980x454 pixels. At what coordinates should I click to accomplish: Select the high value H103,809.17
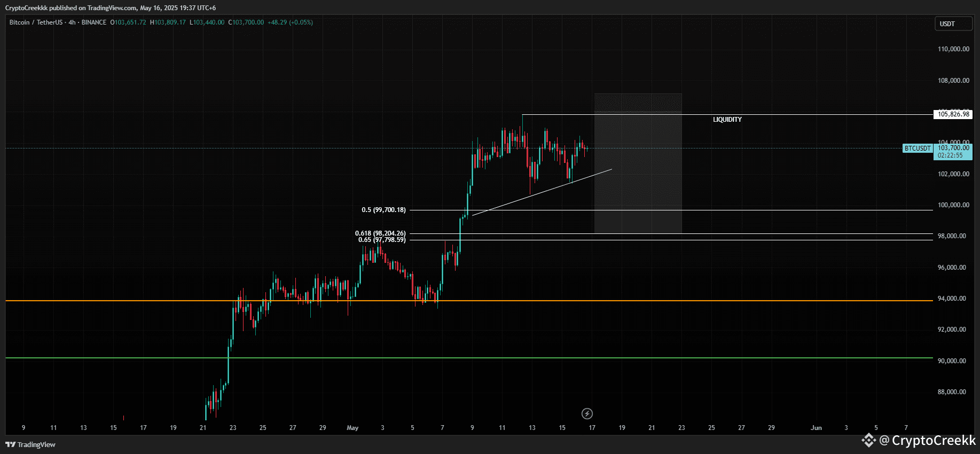(168, 22)
